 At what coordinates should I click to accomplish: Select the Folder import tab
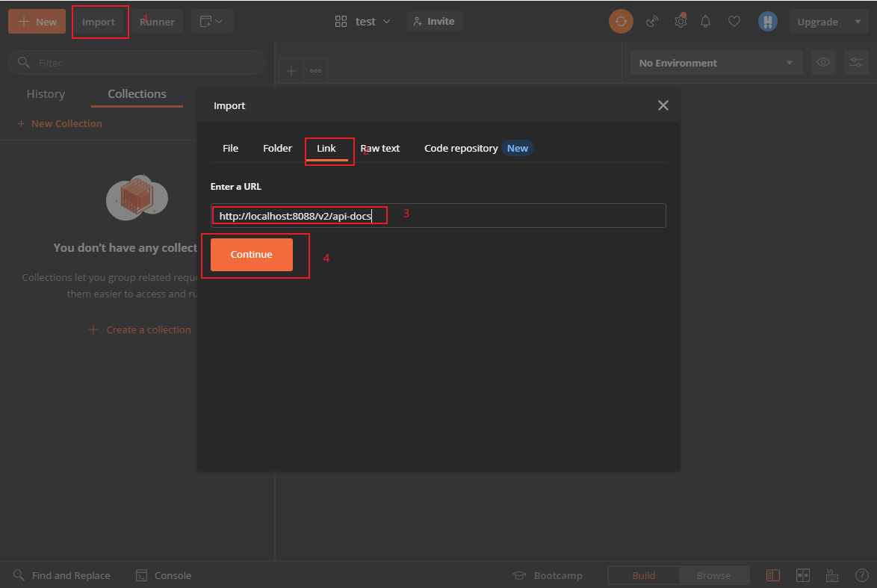tap(277, 148)
